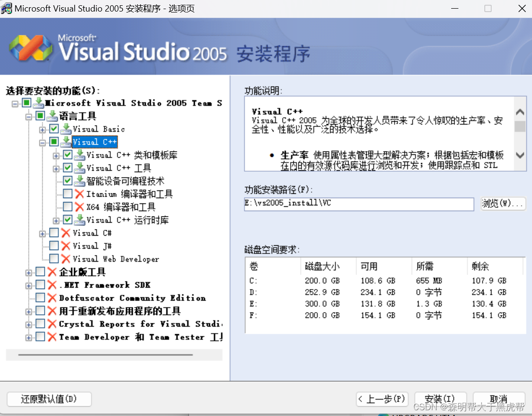Collapse the 语言工具 tree node
Screen dimensions: 532x416
coord(28,115)
